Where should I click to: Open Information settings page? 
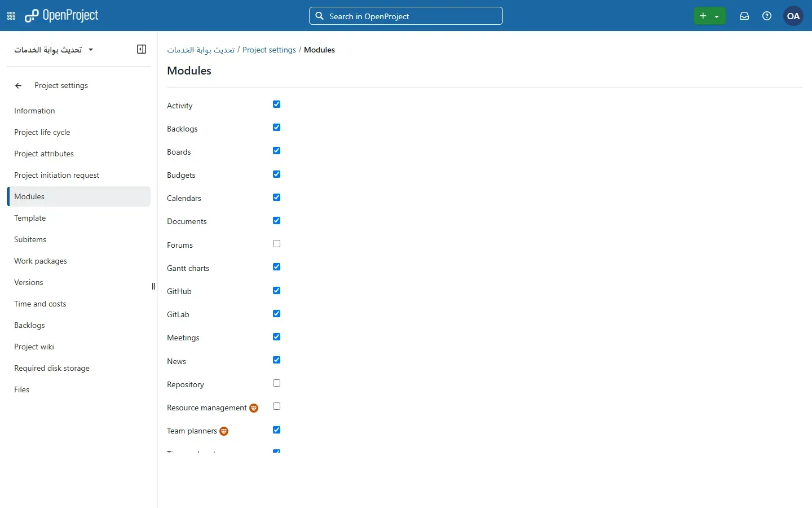[x=79, y=111]
